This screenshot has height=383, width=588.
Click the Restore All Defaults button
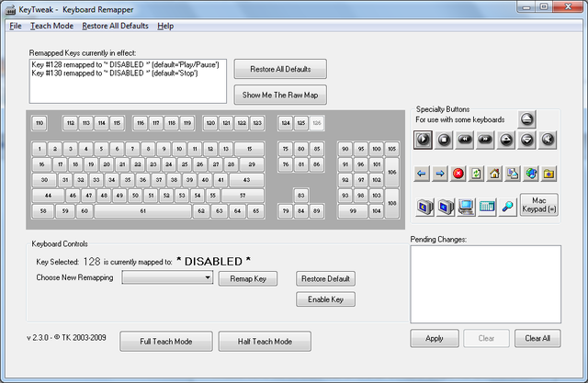pos(280,69)
